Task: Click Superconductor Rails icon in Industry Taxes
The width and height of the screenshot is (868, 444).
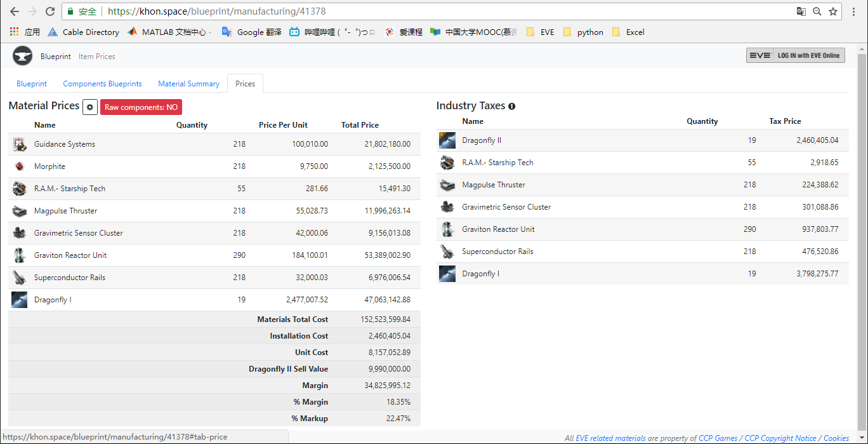Action: [447, 252]
